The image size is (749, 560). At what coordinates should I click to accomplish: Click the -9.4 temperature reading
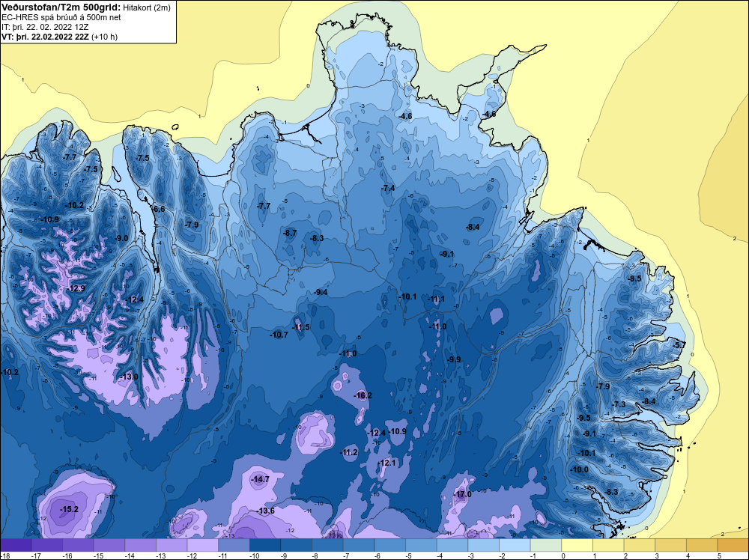pos(321,292)
